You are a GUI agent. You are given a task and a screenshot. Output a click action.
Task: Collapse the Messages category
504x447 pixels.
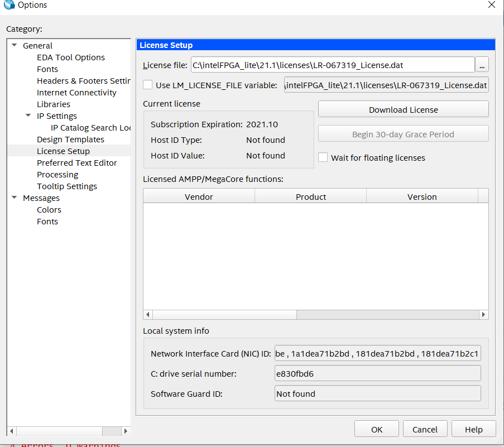(x=14, y=198)
